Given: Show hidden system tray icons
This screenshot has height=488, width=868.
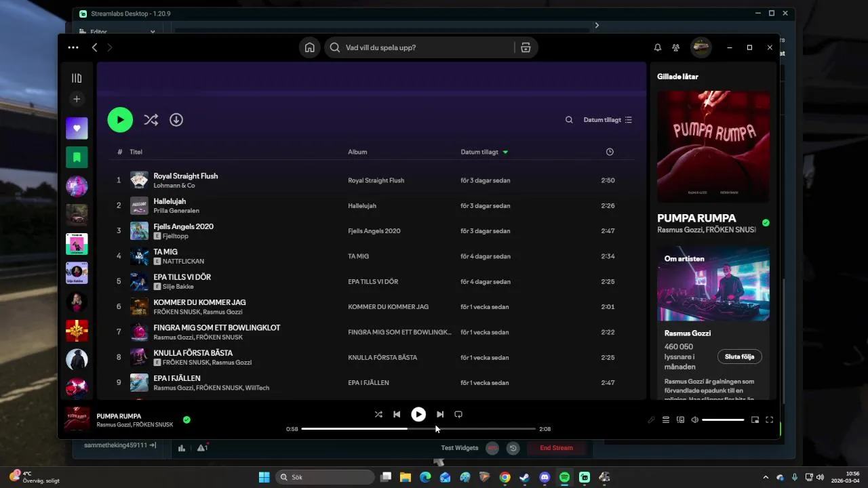Looking at the screenshot, I should [x=766, y=477].
